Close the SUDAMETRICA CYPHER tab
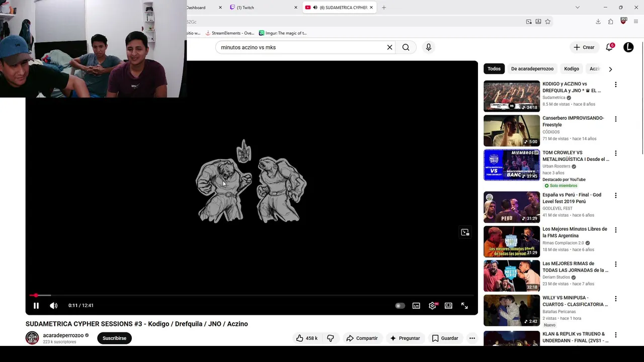 [371, 8]
